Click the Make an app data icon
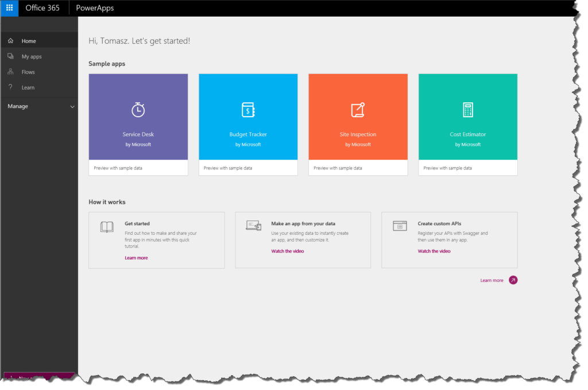Image resolution: width=588 pixels, height=390 pixels. click(x=253, y=225)
